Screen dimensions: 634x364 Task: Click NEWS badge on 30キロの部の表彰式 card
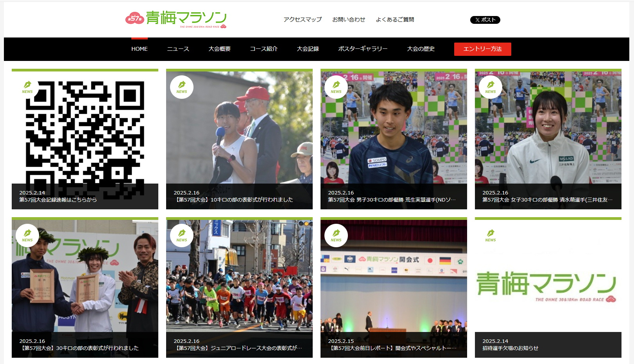tap(27, 236)
